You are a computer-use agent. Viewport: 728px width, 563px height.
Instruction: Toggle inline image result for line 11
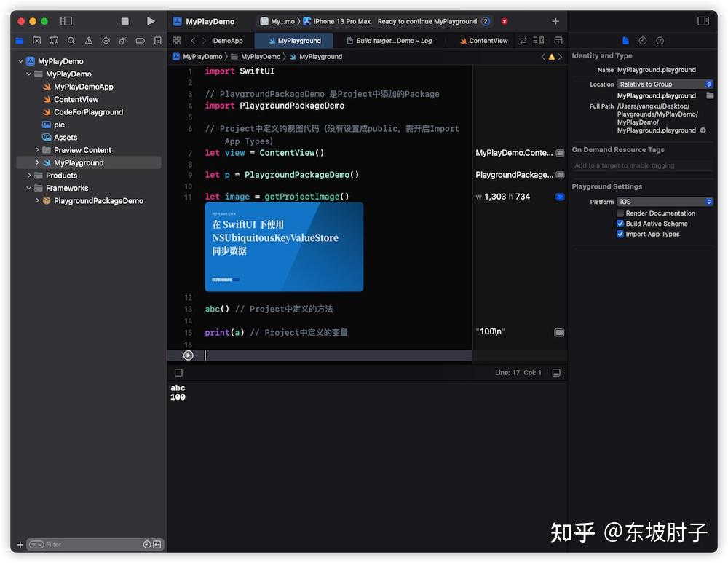[x=560, y=197]
